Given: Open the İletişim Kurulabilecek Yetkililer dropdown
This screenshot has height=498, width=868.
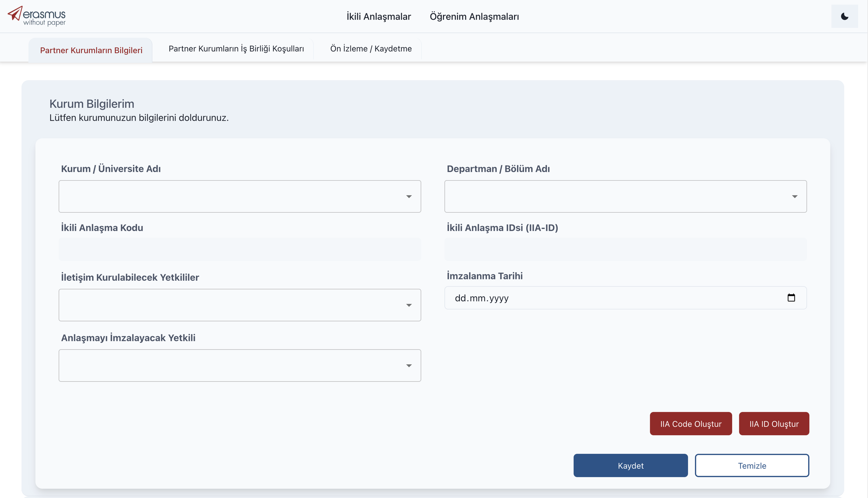Looking at the screenshot, I should (240, 305).
